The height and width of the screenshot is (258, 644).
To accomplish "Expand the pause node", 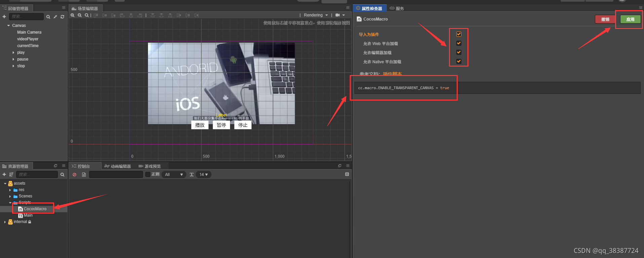I will pyautogui.click(x=13, y=59).
